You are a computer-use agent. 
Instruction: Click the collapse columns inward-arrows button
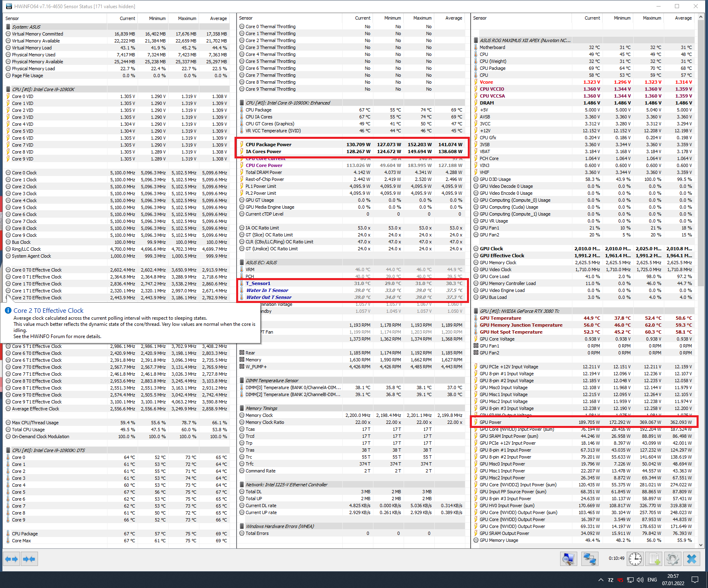[29, 559]
